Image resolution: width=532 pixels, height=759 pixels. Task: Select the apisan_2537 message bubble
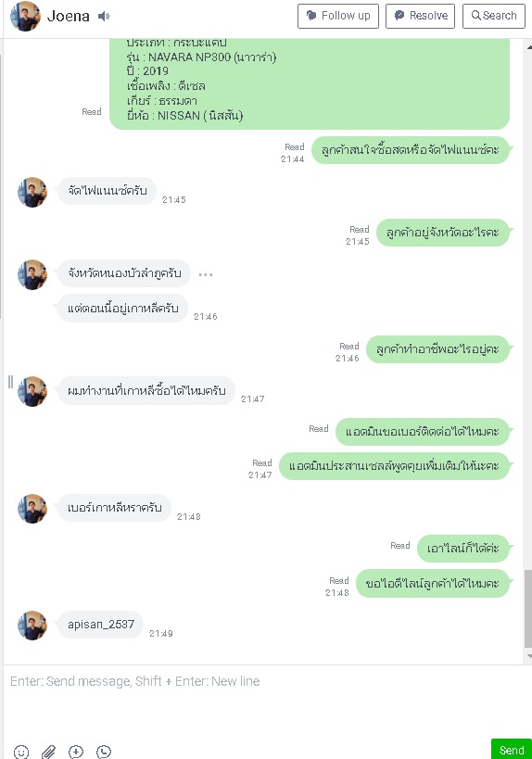pos(101,625)
